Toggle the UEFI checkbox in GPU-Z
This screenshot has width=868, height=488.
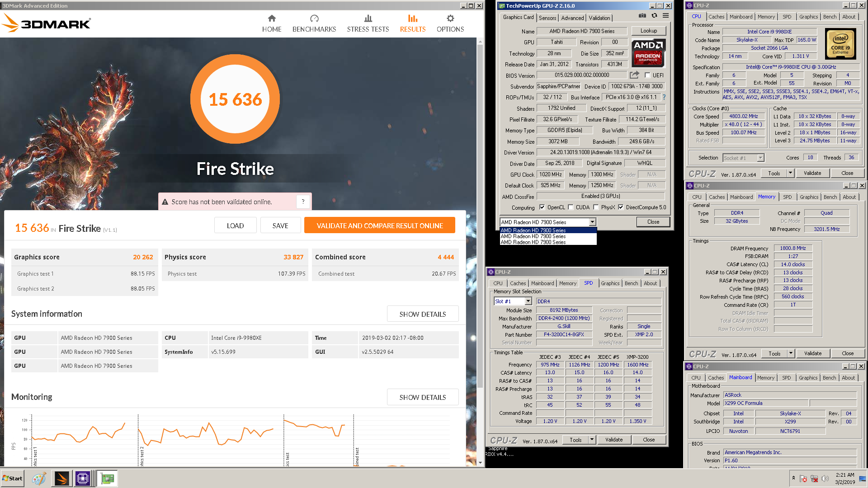pos(647,75)
